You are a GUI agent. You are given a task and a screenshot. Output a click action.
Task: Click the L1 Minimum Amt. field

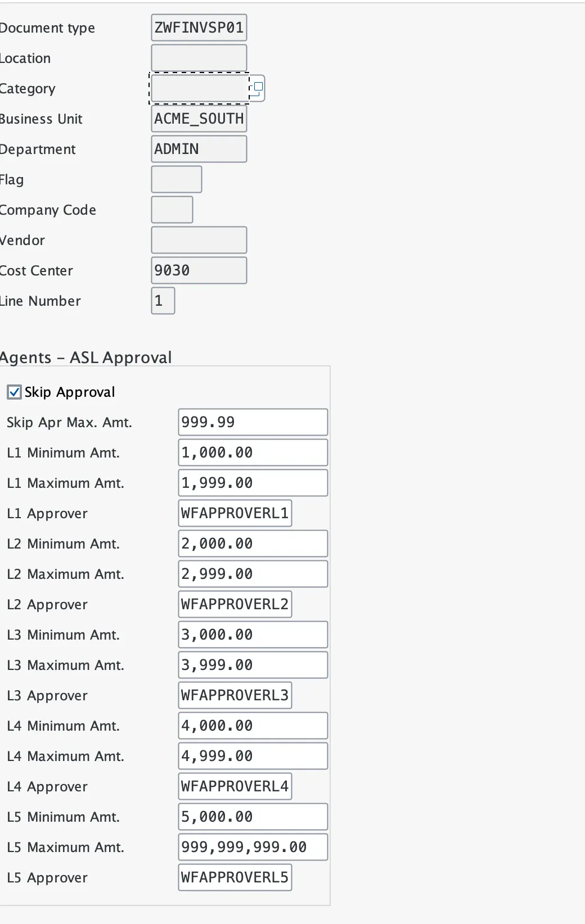pyautogui.click(x=253, y=452)
